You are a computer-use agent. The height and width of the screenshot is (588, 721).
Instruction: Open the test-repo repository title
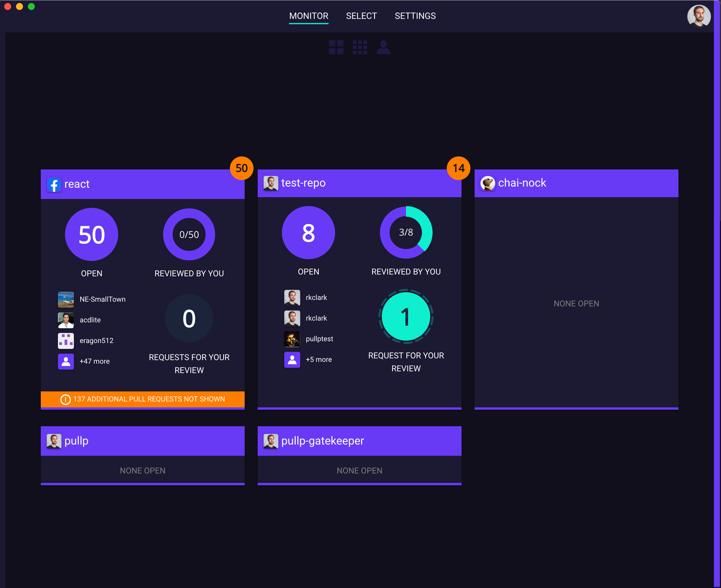click(303, 183)
